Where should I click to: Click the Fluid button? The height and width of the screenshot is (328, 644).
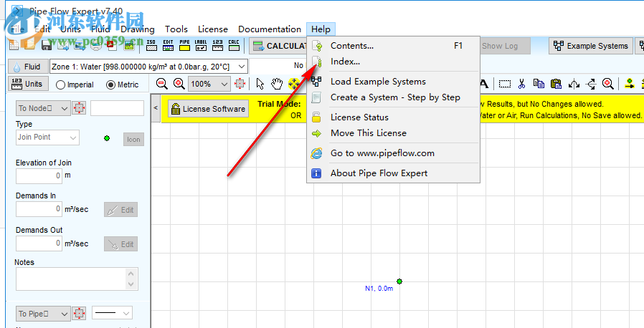point(27,67)
